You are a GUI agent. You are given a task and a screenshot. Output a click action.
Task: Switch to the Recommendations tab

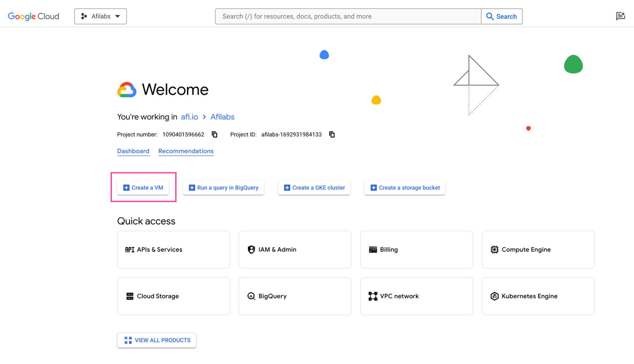186,151
